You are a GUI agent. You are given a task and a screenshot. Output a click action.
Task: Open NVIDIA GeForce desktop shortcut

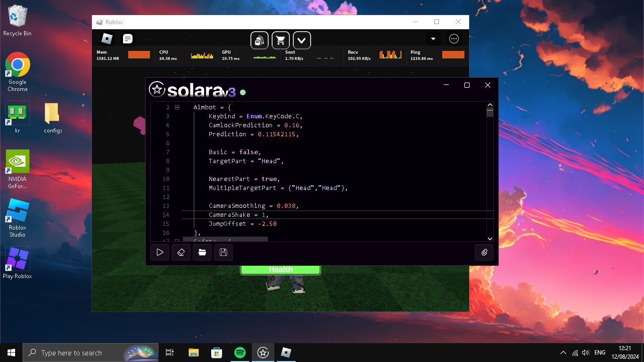tap(17, 169)
